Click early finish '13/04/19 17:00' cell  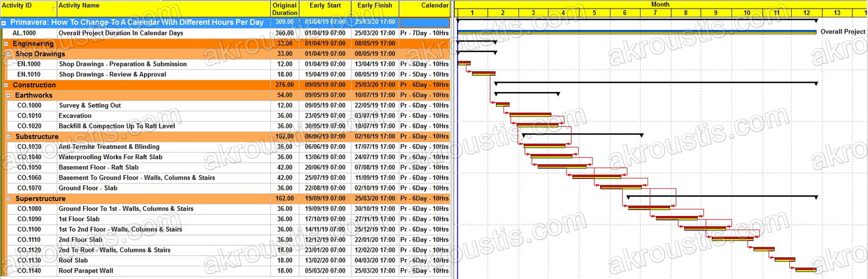(x=375, y=64)
